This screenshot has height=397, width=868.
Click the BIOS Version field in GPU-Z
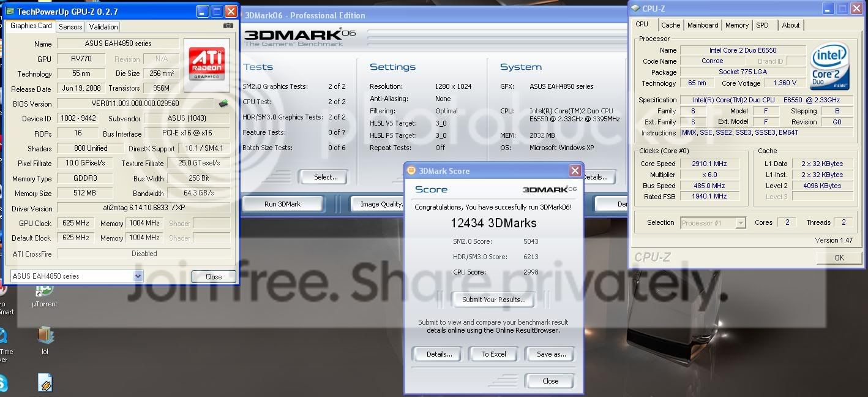click(x=135, y=104)
